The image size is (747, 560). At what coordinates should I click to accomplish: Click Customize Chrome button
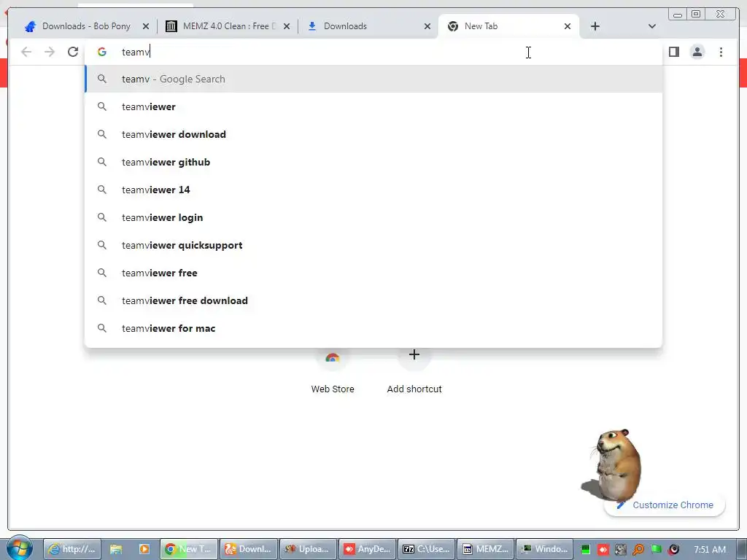coord(665,505)
